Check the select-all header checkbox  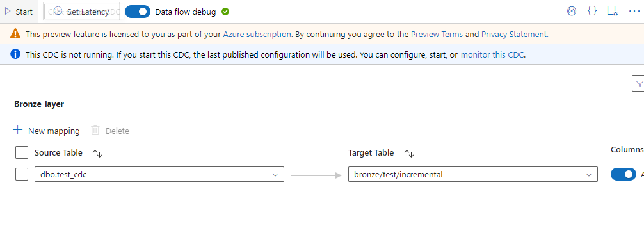[x=22, y=152]
